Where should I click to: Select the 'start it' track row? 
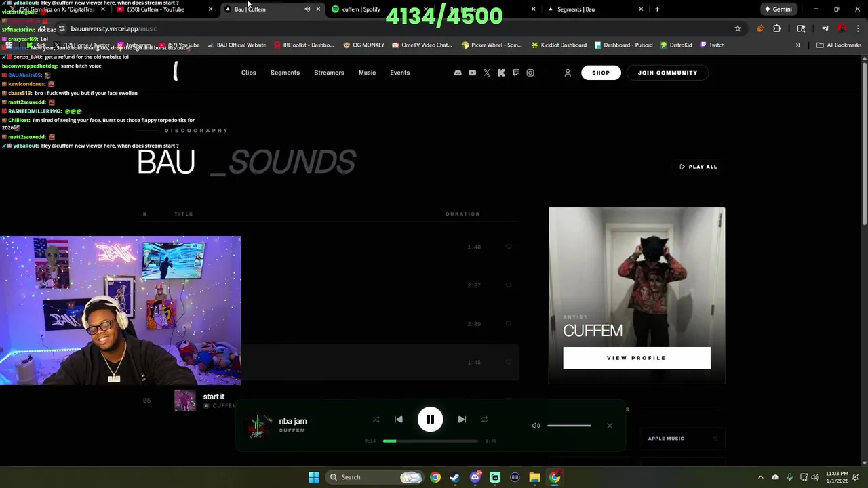(x=328, y=401)
